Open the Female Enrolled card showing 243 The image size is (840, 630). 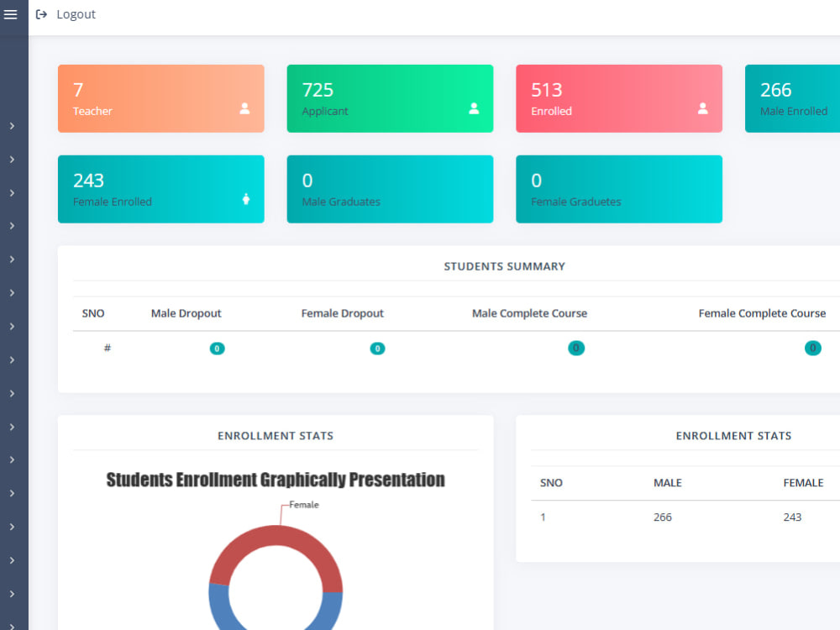160,189
